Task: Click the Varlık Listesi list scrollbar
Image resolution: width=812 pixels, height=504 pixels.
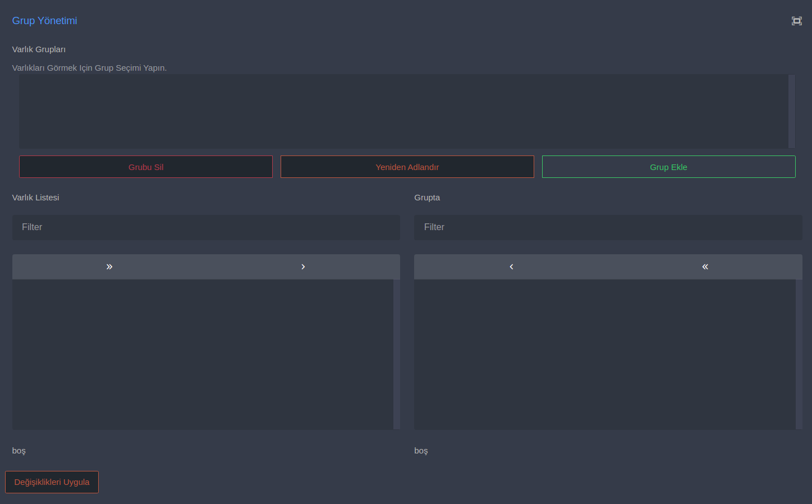Action: tap(397, 354)
